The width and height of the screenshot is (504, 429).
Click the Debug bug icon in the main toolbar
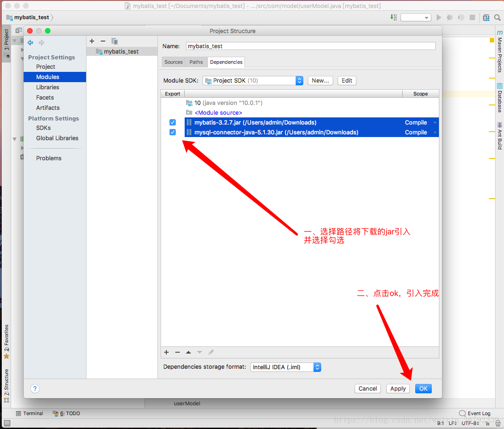(x=450, y=17)
